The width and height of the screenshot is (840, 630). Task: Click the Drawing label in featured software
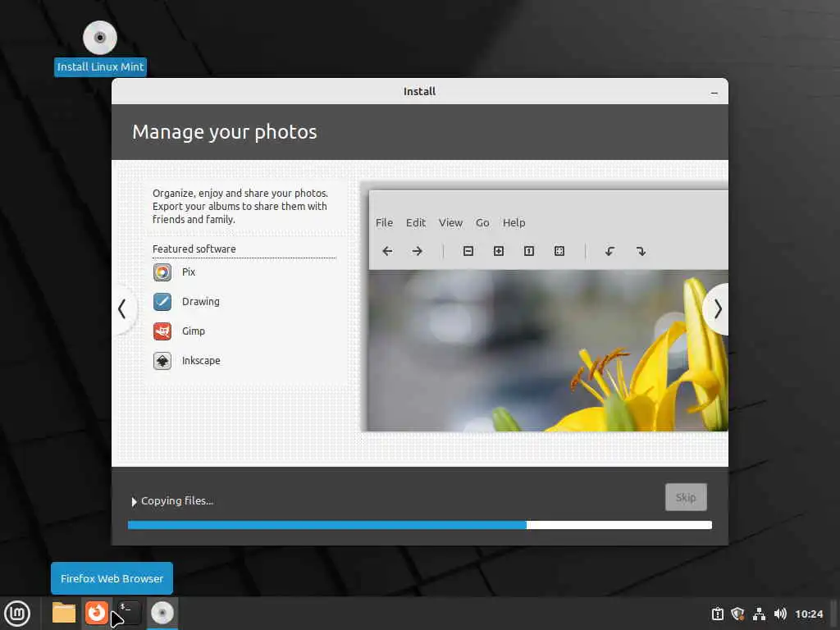[201, 302]
